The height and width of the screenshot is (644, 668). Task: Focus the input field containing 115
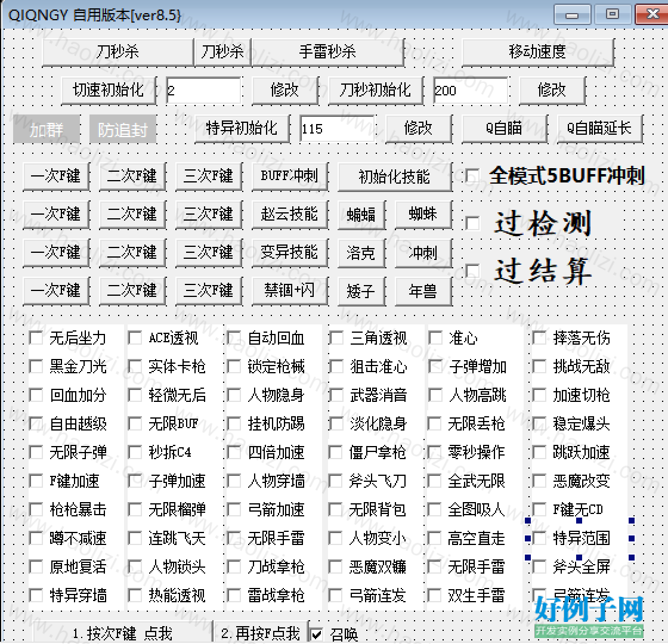tap(338, 128)
